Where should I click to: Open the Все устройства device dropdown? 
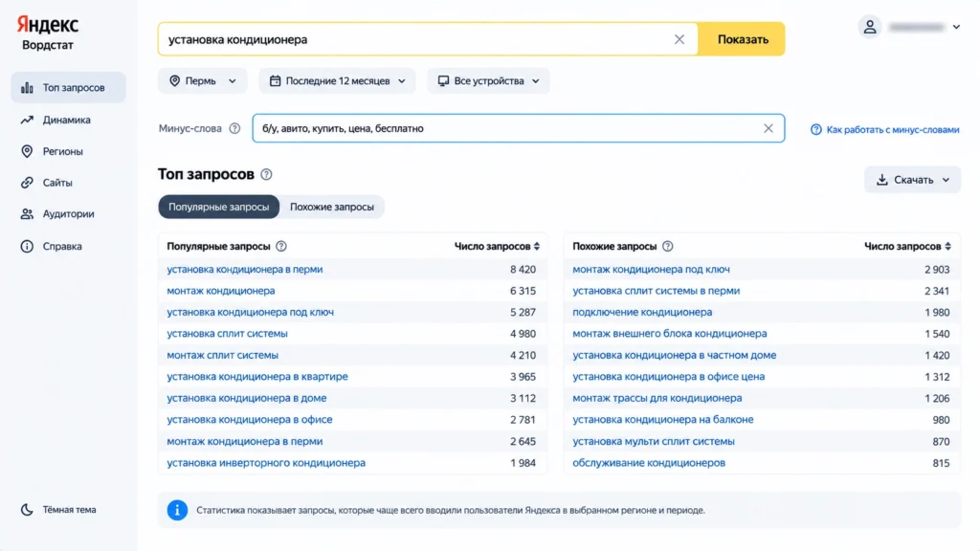(x=488, y=80)
